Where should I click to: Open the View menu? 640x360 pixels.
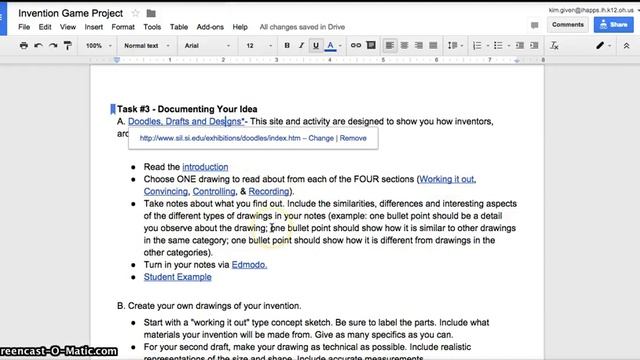pos(68,27)
